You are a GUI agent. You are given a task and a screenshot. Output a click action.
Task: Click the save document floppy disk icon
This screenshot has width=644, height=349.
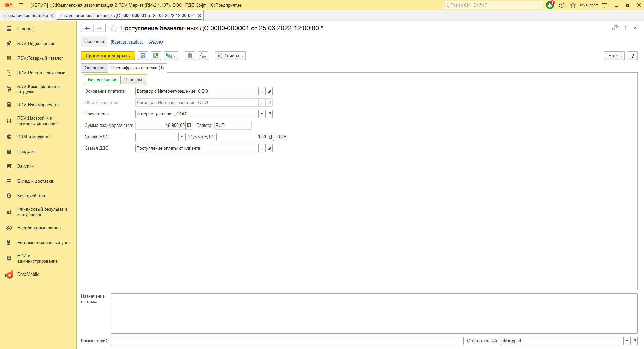point(143,56)
